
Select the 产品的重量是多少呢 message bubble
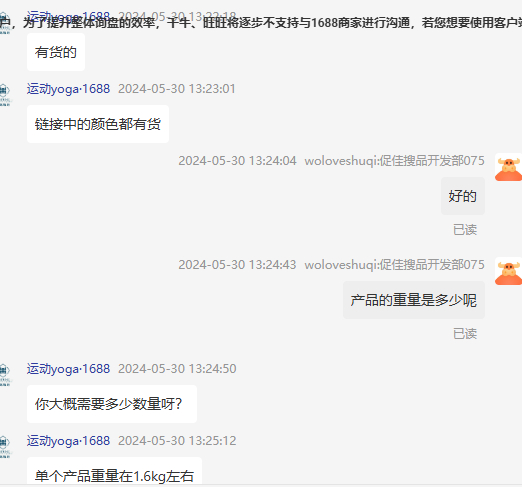click(414, 300)
